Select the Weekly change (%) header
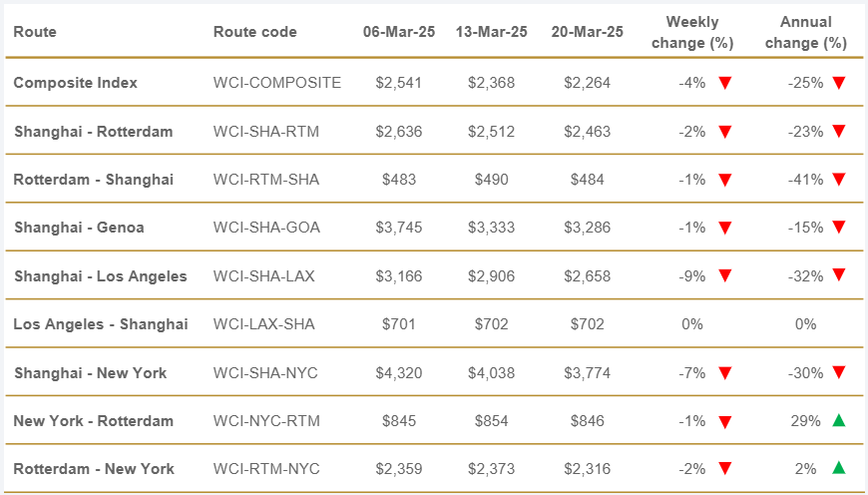Image resolution: width=868 pixels, height=495 pixels. 692,32
